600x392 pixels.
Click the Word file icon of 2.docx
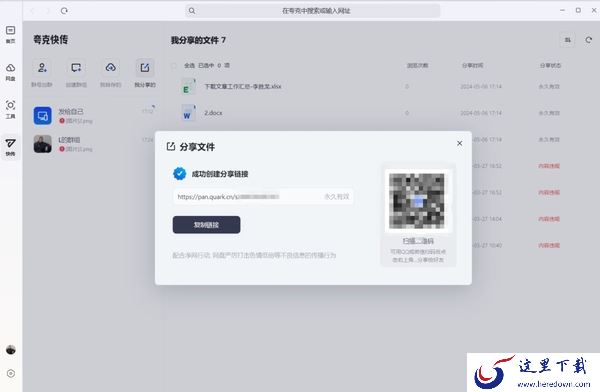coord(188,113)
